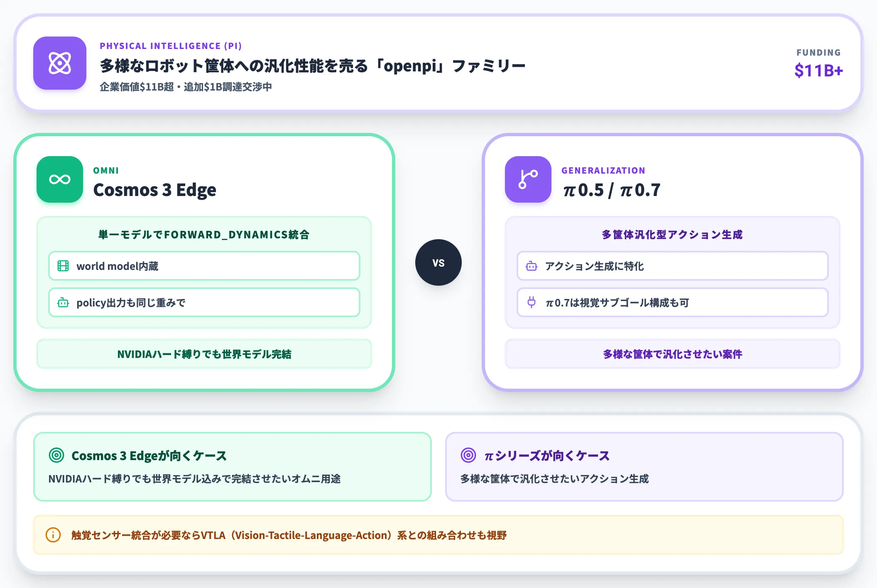Image resolution: width=877 pixels, height=588 pixels.
Task: Click the $11B+ funding value
Action: 818,71
